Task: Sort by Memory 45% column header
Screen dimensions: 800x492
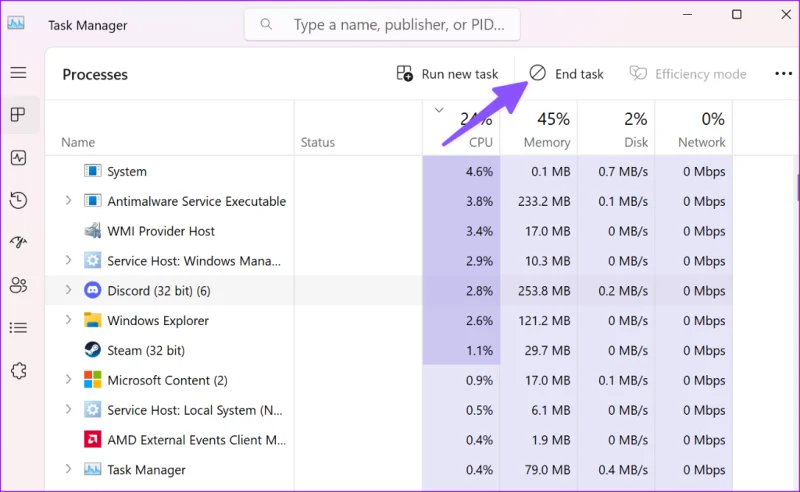Action: click(539, 128)
